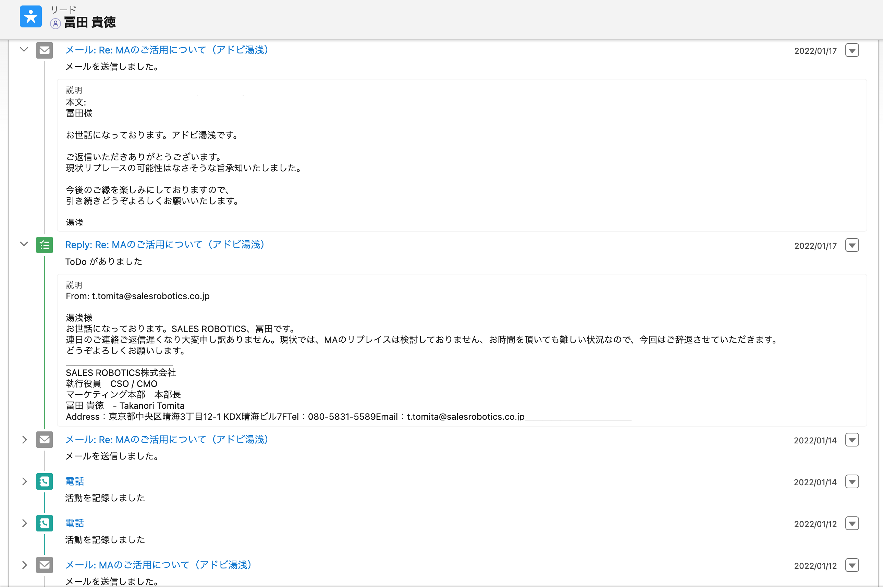Click the Lead star icon in header
The height and width of the screenshot is (588, 883).
[31, 16]
